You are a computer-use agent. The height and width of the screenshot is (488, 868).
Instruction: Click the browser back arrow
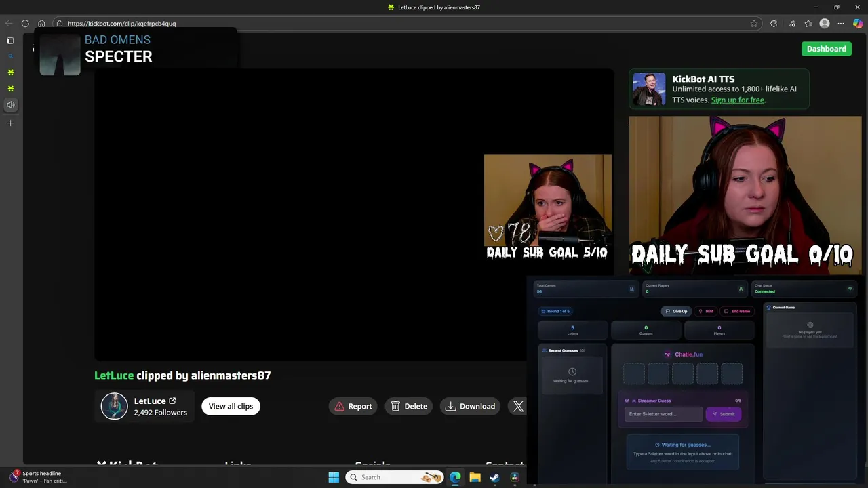coord(9,24)
